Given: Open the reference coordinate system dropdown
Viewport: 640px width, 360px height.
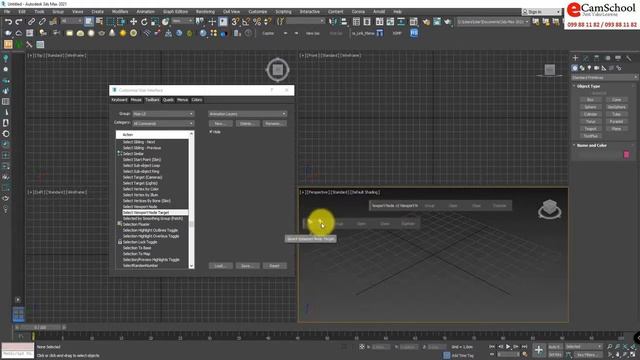Looking at the screenshot, I should point(182,21).
